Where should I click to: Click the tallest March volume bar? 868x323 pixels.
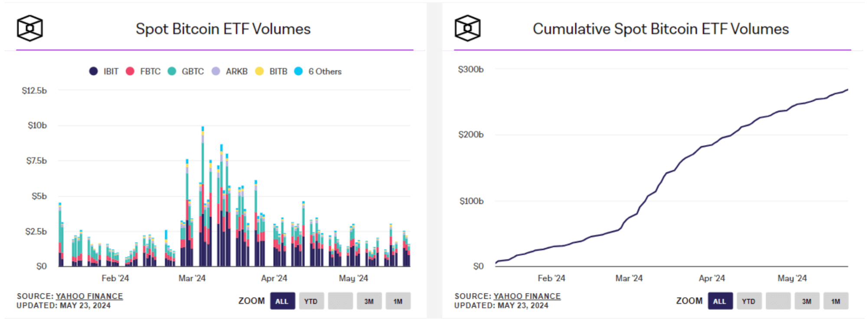click(x=202, y=195)
